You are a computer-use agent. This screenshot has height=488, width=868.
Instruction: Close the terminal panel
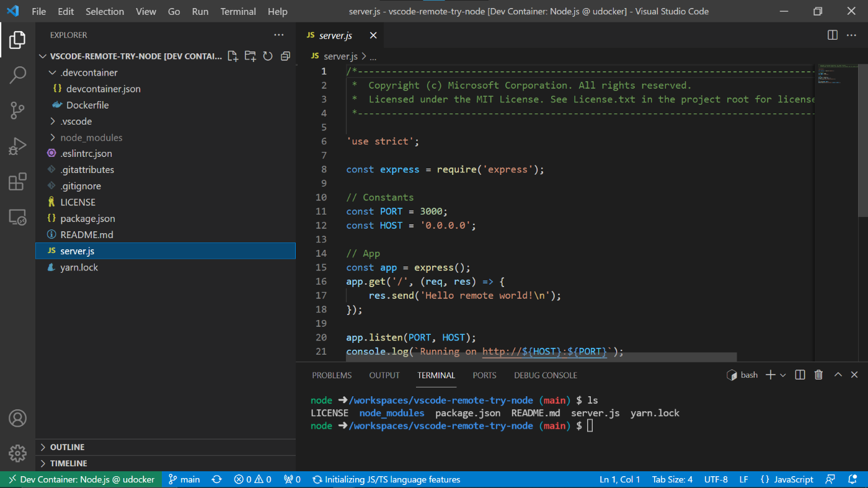click(854, 375)
